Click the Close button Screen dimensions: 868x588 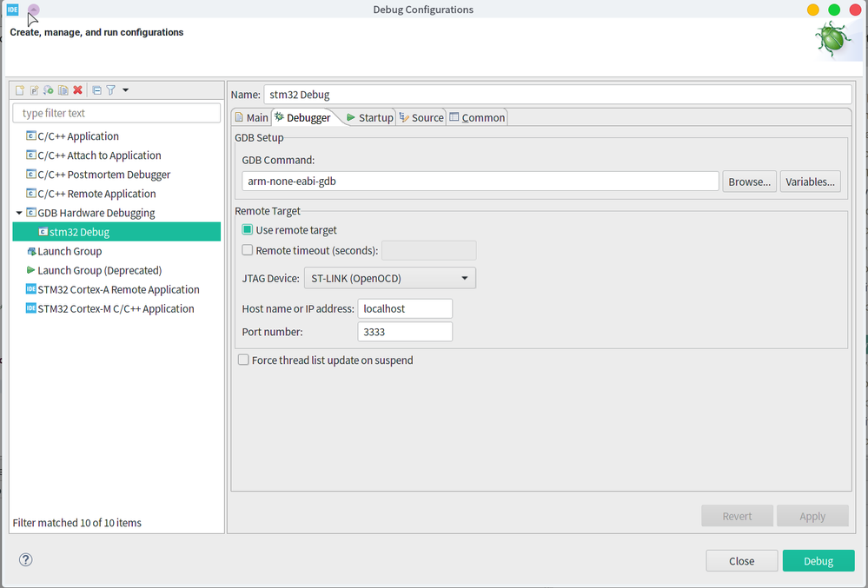741,561
